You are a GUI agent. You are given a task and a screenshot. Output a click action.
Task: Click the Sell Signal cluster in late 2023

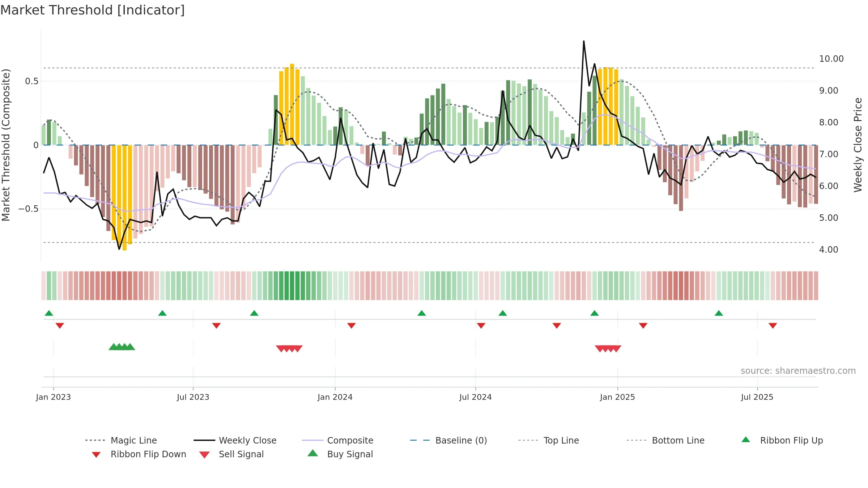289,348
